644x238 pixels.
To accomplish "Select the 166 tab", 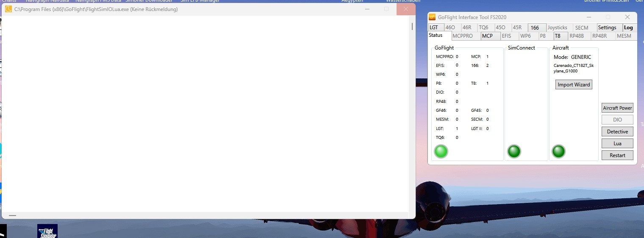I will [x=537, y=28].
